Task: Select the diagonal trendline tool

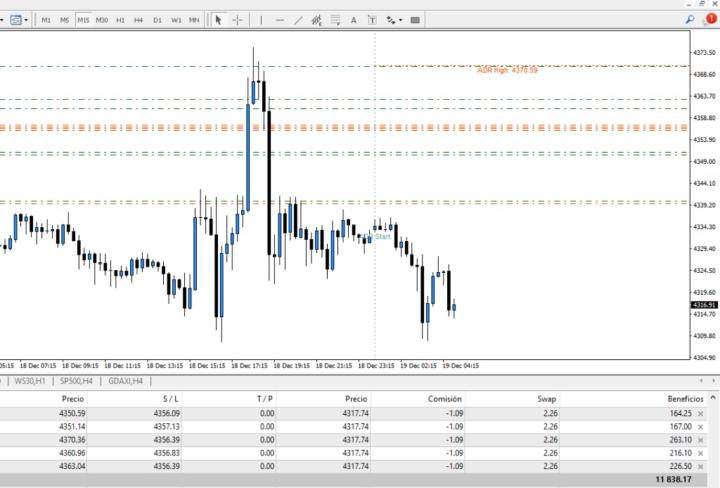Action: click(x=298, y=19)
